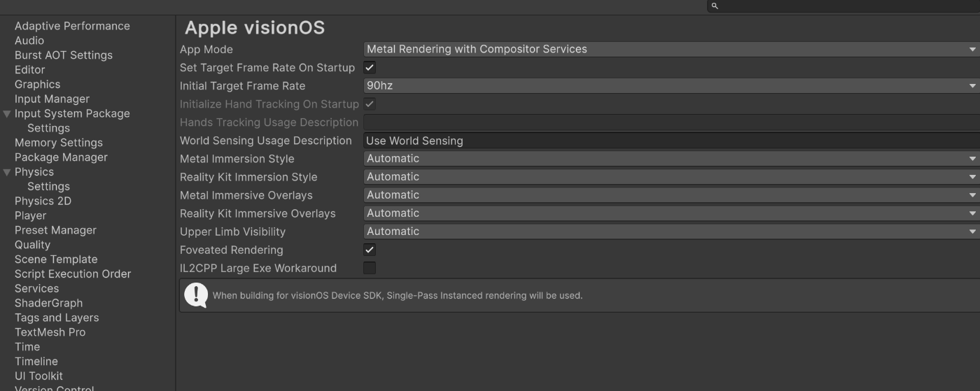Select the Physics settings category
This screenshot has height=391, width=980.
coord(34,172)
